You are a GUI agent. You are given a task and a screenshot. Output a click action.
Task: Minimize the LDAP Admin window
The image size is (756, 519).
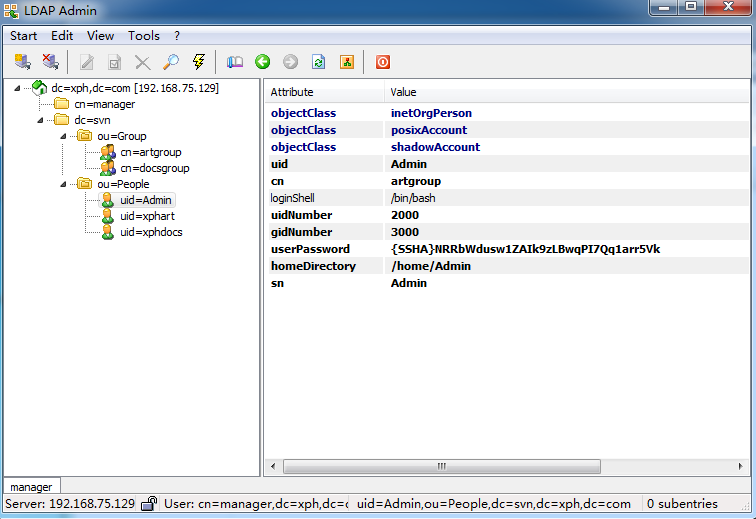[664, 7]
